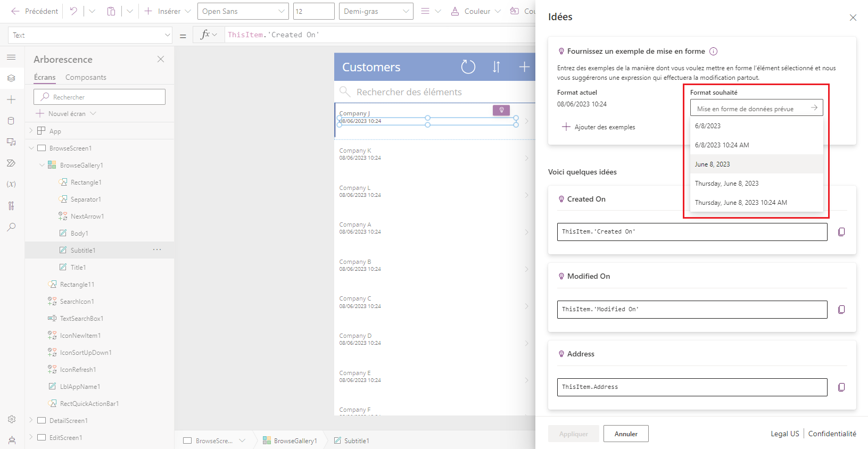Screen dimensions: 868x449
Task: Select Body1 in the tree
Action: 79,234
